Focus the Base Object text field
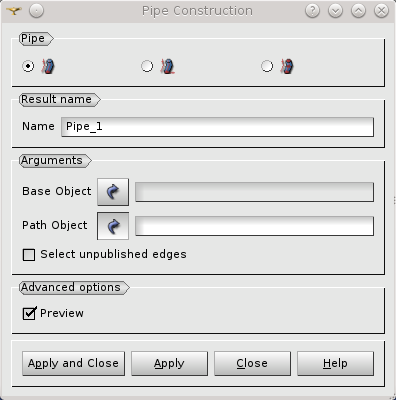Screen dimensions: 396x400 pos(254,192)
